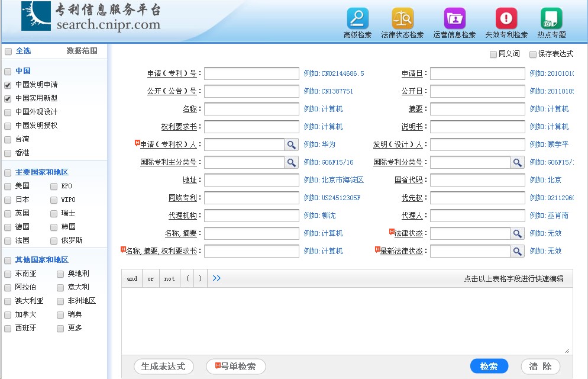
Task: Enable the 同义词 synonym checkbox
Action: point(493,54)
